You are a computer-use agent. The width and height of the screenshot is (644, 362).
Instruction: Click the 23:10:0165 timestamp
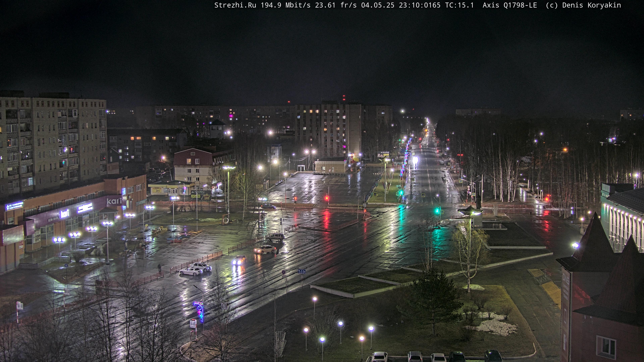419,5
